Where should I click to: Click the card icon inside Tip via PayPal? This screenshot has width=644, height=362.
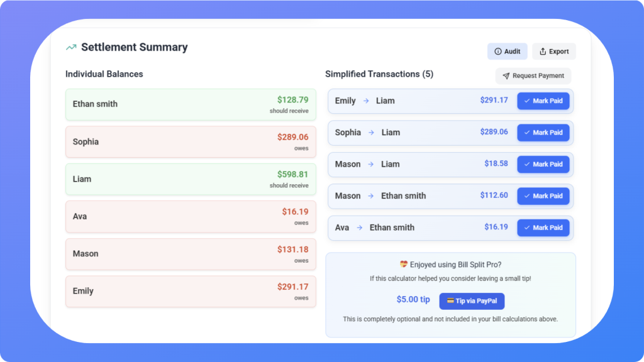point(450,300)
